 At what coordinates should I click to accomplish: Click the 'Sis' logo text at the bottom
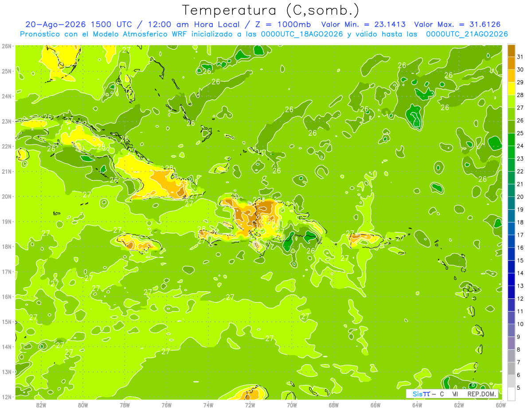[418, 394]
